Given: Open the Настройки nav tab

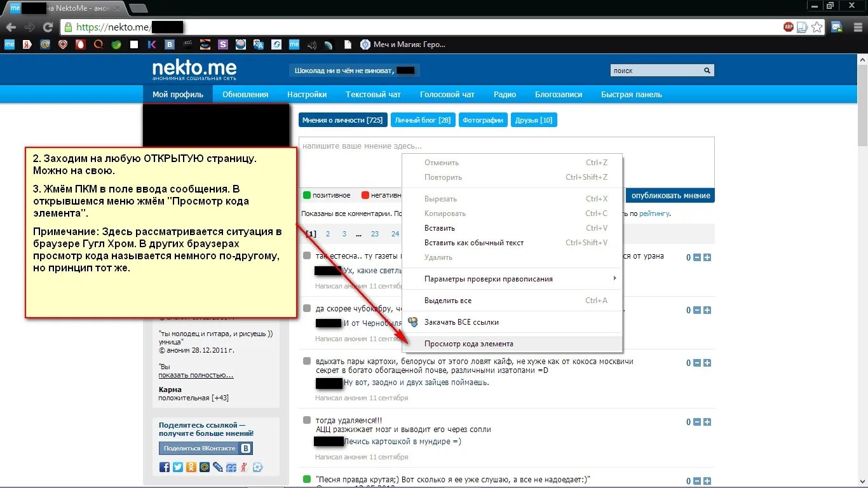Looking at the screenshot, I should 307,94.
